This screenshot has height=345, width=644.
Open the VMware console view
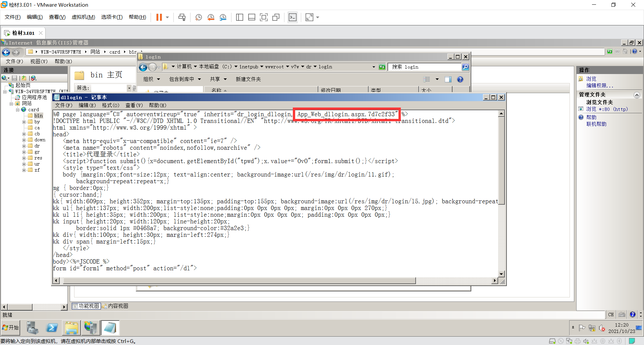point(292,17)
